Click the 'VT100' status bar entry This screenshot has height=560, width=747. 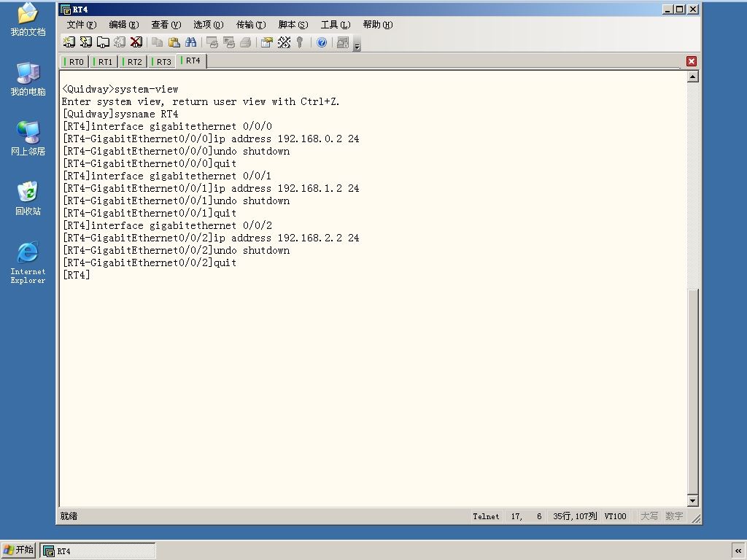click(615, 516)
